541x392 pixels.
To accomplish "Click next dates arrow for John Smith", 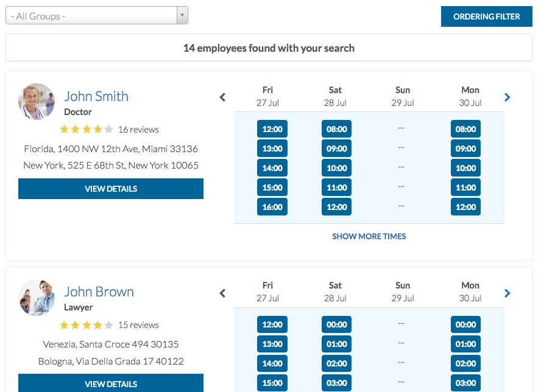I will pyautogui.click(x=507, y=97).
